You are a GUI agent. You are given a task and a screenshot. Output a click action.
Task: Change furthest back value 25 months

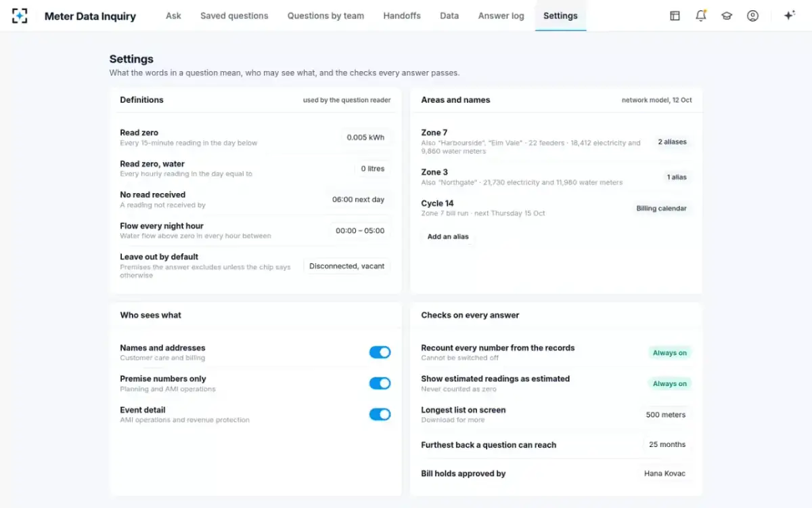[667, 445]
